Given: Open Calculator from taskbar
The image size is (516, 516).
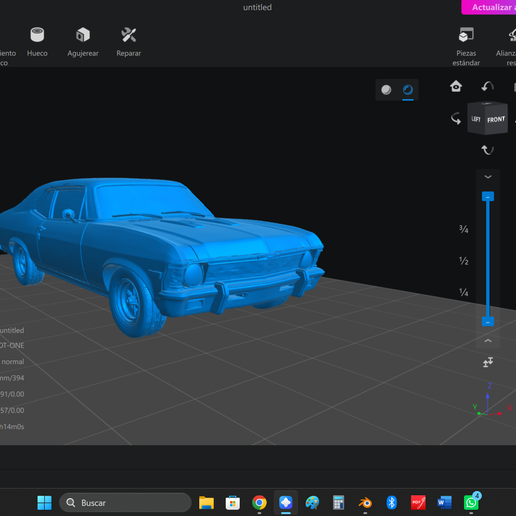Looking at the screenshot, I should 338,503.
